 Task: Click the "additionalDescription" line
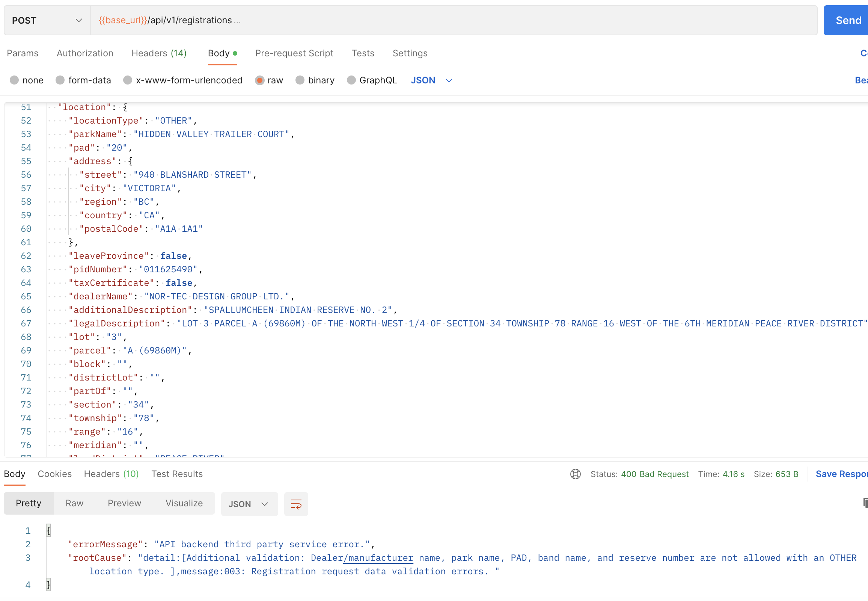coord(233,310)
